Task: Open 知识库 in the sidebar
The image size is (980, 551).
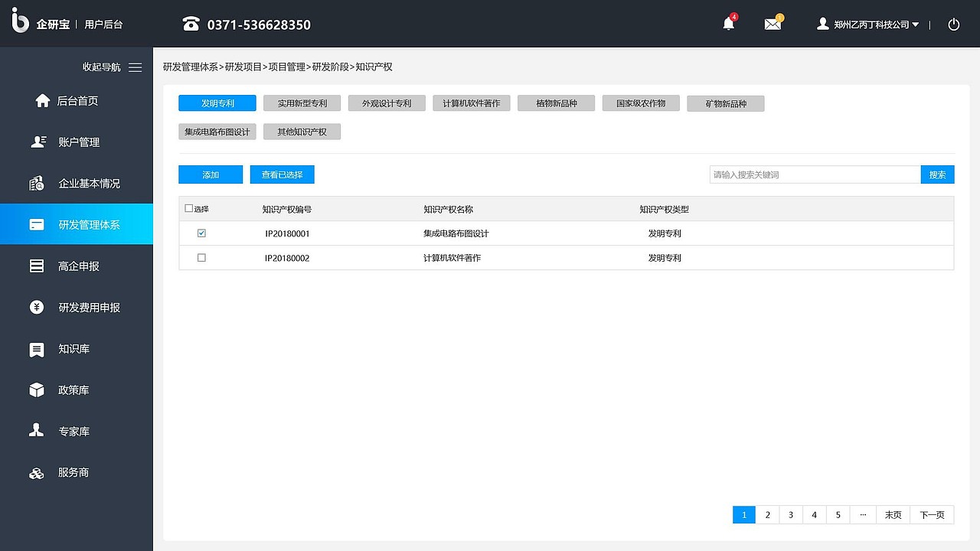Action: [74, 349]
